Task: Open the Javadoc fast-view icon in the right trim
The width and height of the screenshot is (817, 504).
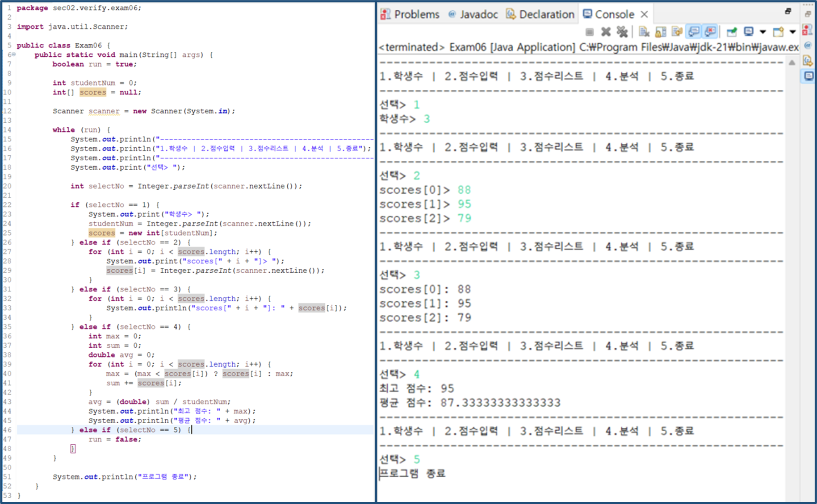Action: pyautogui.click(x=808, y=45)
